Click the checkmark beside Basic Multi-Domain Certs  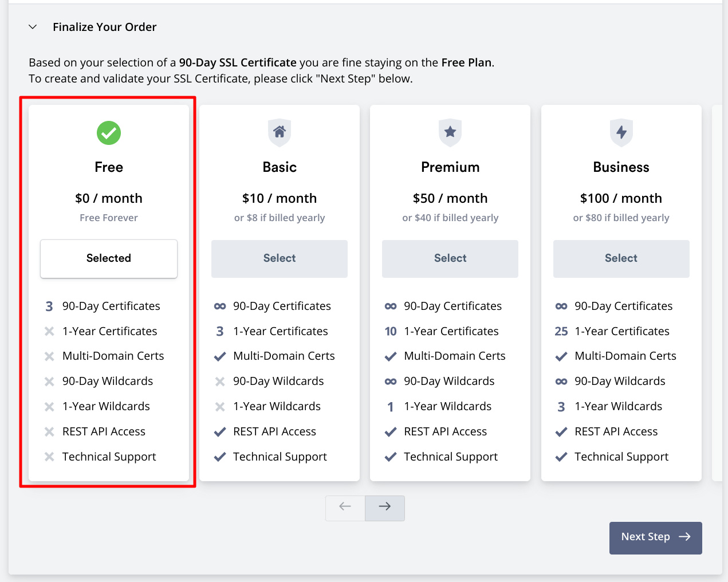219,356
